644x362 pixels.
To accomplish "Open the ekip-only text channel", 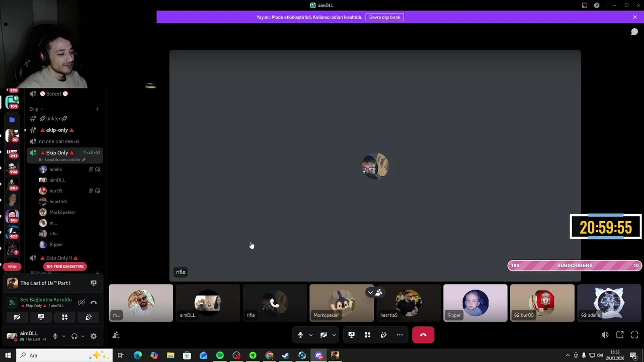I will pos(65,130).
